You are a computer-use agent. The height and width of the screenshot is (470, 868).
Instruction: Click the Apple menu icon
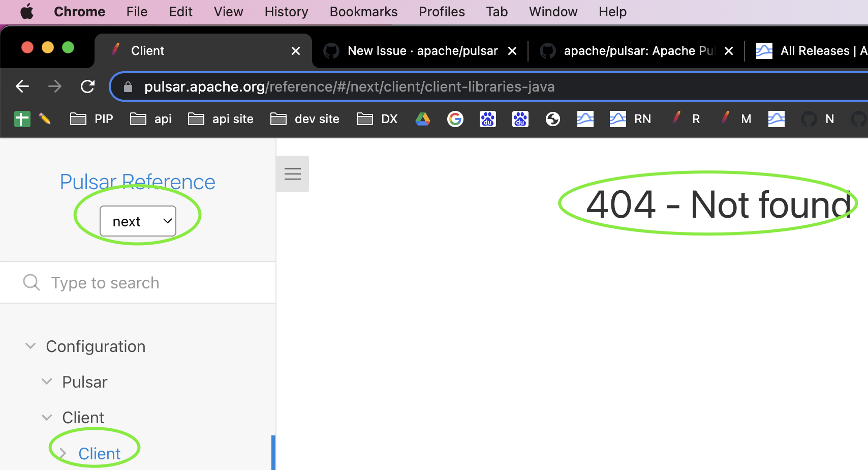coord(27,12)
